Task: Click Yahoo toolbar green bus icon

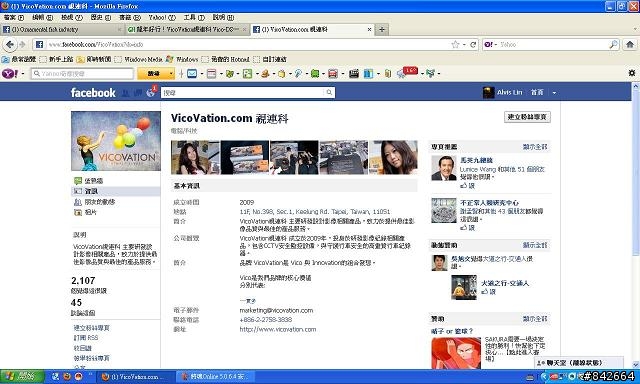Action: click(315, 73)
